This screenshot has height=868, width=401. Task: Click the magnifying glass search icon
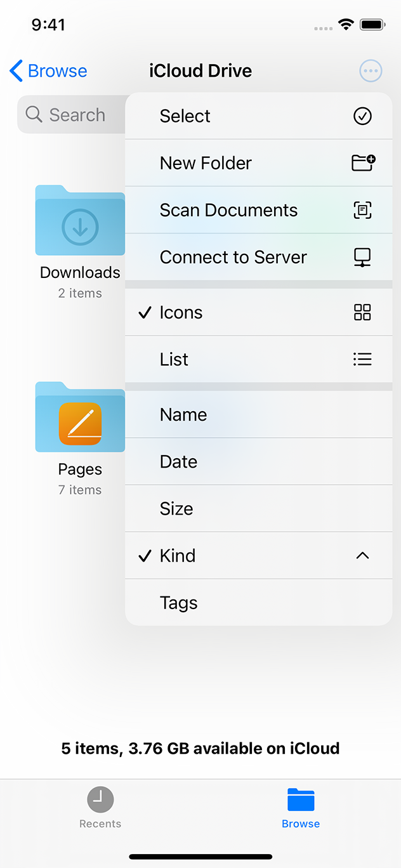coord(34,114)
